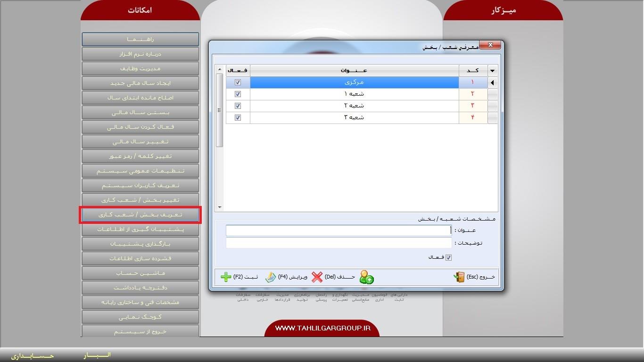Click the scroll-down arrow of the grid scrollbar
The height and width of the screenshot is (362, 644).
[219, 207]
